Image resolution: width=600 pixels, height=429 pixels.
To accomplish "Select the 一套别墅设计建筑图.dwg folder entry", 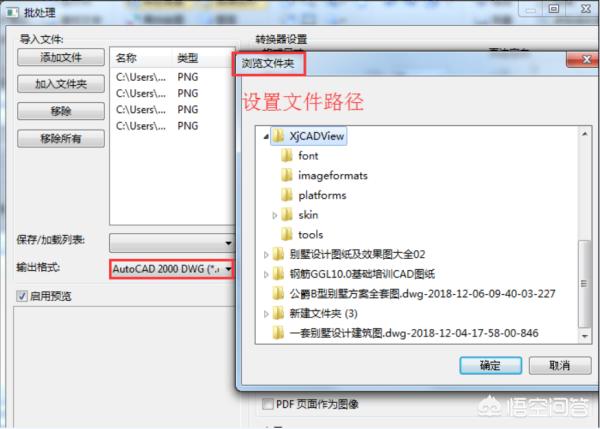I will coord(406,333).
